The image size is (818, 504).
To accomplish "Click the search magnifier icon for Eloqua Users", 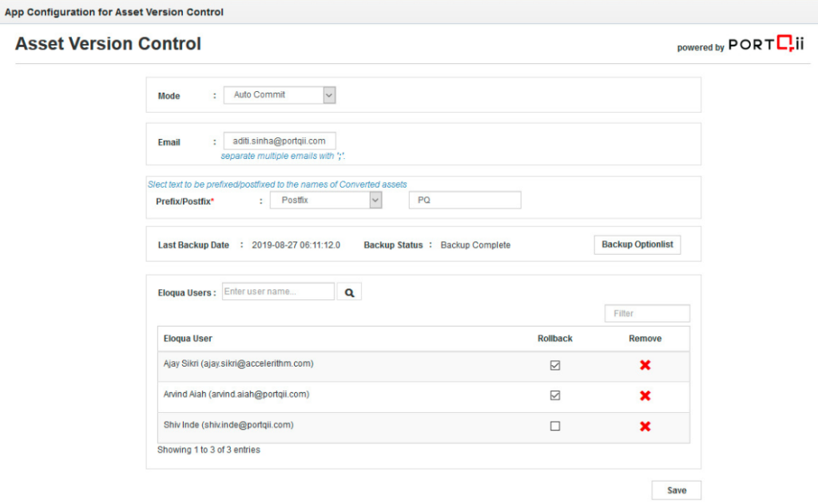I will [349, 292].
